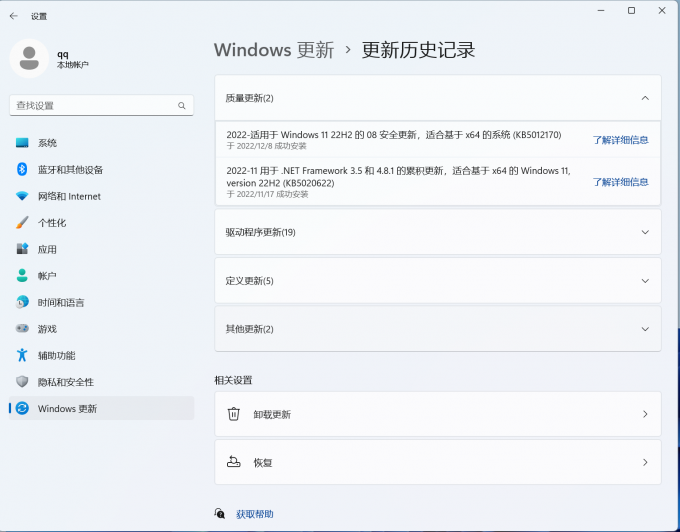Click 于 2022/11/17 成功安装 text
The width and height of the screenshot is (680, 532).
[267, 194]
